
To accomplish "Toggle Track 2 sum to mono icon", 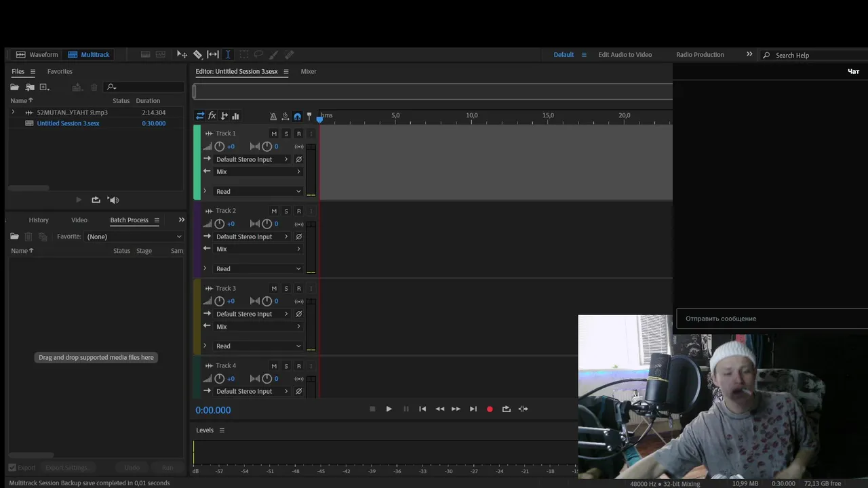I will [298, 224].
